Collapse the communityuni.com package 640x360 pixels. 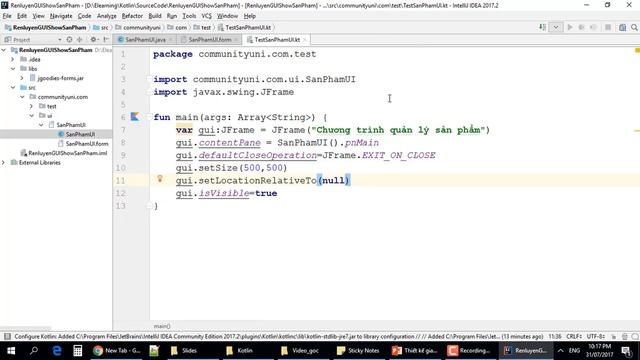click(x=22, y=97)
